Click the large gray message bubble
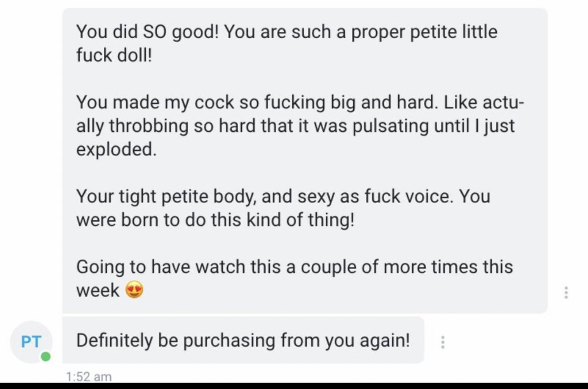This screenshot has height=389, width=588. (x=305, y=160)
